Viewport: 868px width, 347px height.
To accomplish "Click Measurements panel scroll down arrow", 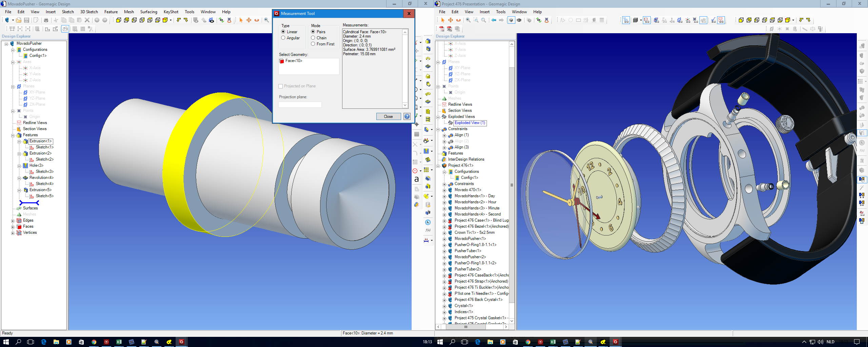I will (405, 105).
